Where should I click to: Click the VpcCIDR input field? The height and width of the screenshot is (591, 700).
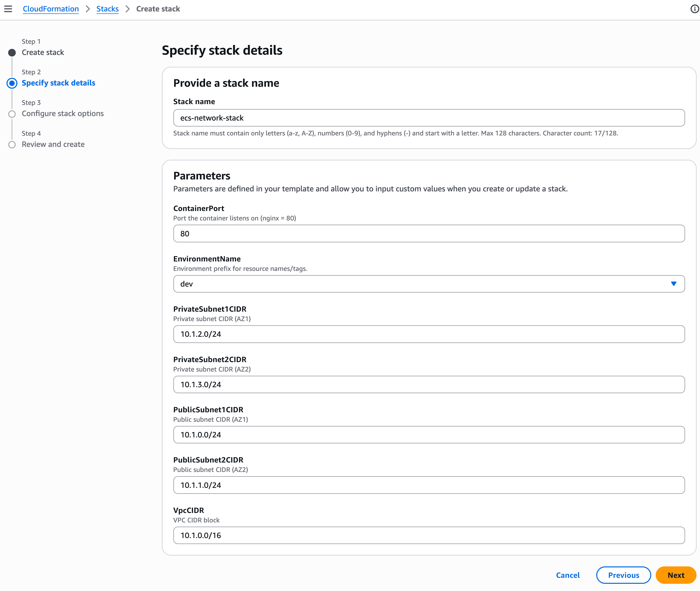[429, 535]
